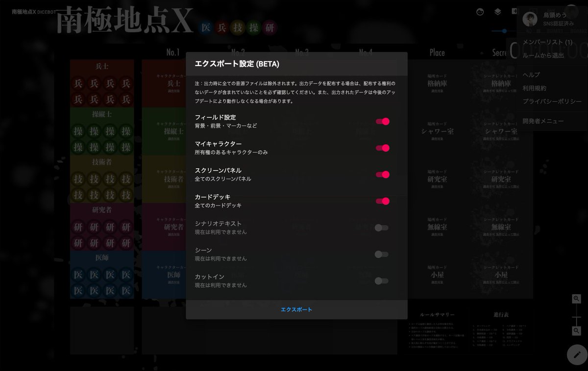Viewport: 588px width, 371px height.
Task: Click the 場所カード シャワー室 card under Place
Action: point(437,131)
